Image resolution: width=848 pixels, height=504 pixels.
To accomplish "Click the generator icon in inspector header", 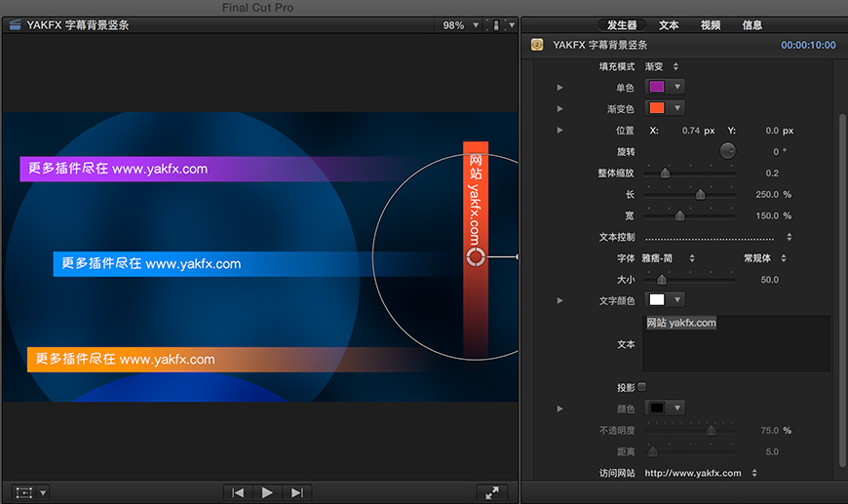I will [x=537, y=45].
